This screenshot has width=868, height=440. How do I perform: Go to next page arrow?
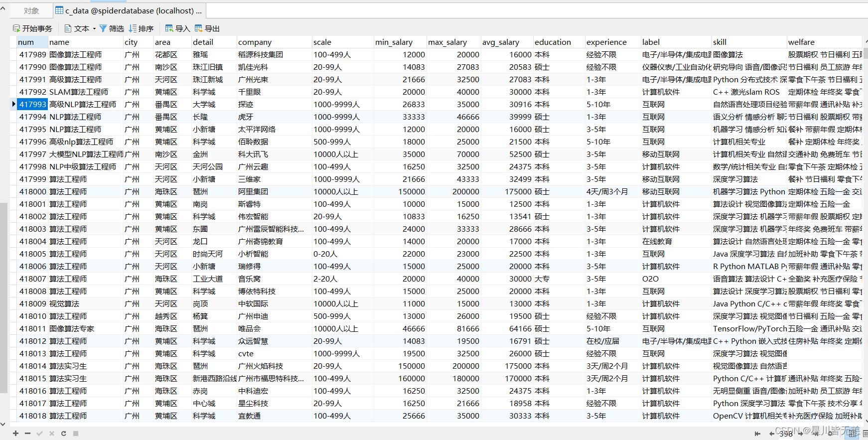pyautogui.click(x=800, y=434)
